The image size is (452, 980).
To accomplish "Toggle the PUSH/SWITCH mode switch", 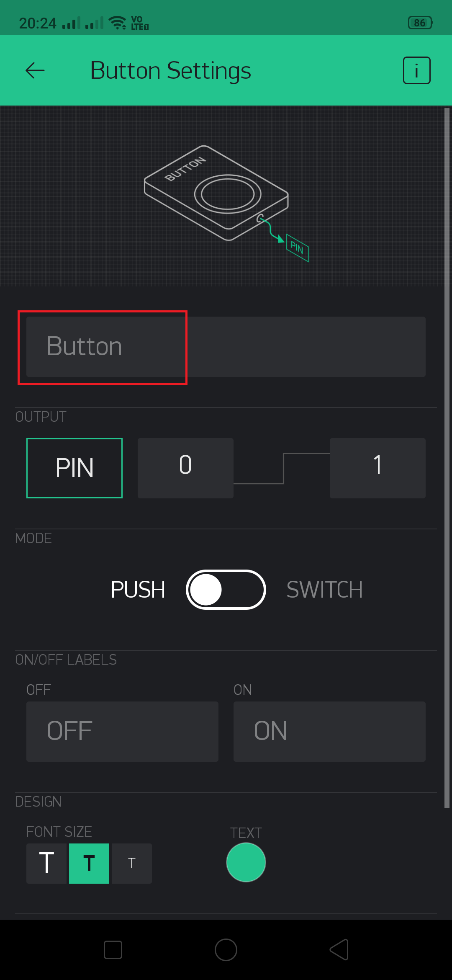I will click(226, 590).
